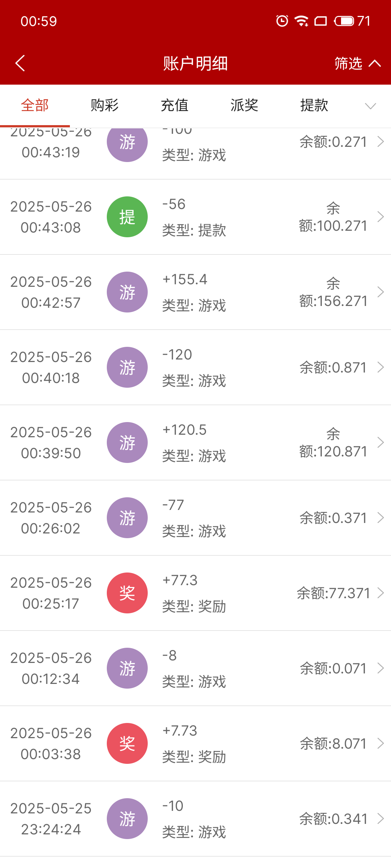Select the 派奖 tab
This screenshot has width=391, height=868.
244,106
